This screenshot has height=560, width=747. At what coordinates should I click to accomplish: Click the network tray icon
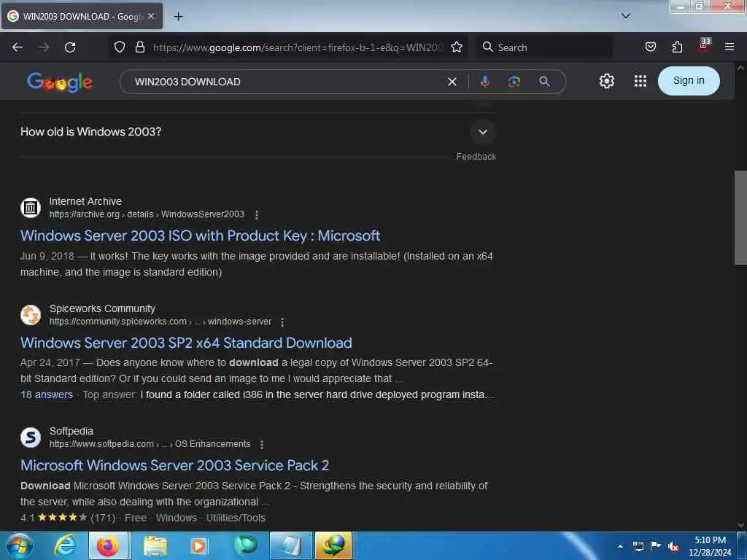[x=638, y=547]
